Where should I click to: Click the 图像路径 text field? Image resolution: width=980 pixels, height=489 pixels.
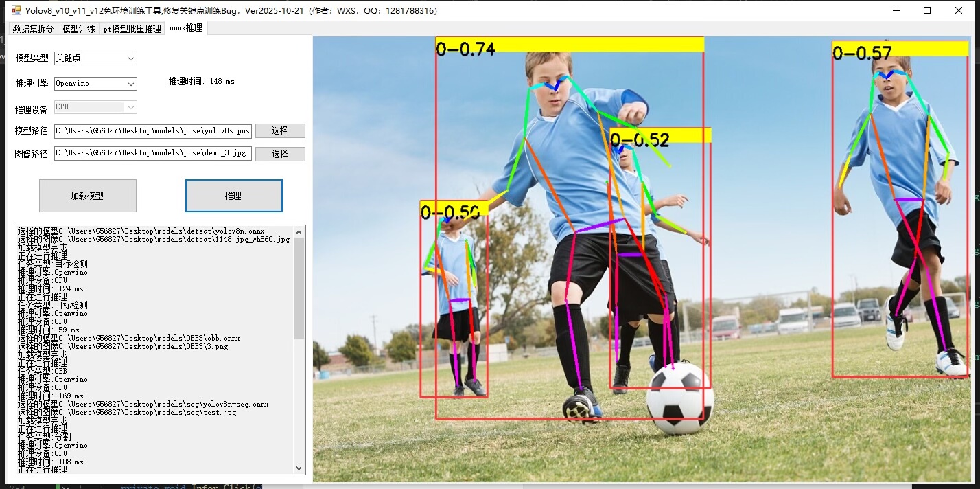click(x=153, y=153)
